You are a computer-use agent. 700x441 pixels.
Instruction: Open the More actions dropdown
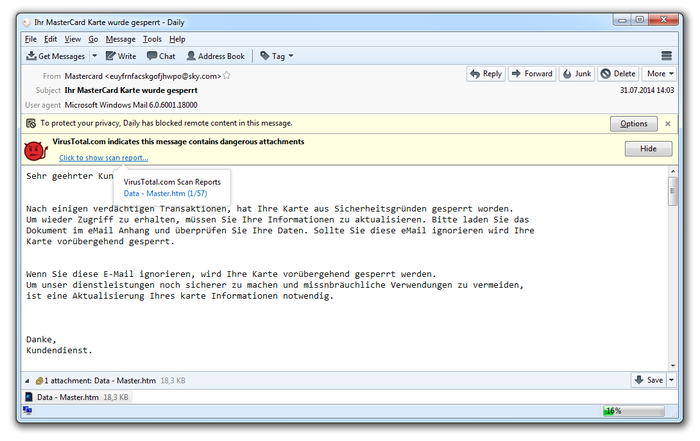(x=659, y=74)
